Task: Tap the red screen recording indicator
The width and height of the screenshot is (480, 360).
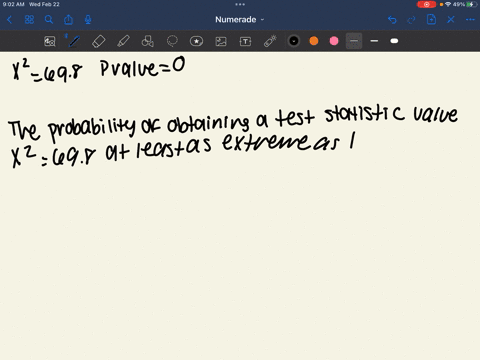Action: point(426,4)
